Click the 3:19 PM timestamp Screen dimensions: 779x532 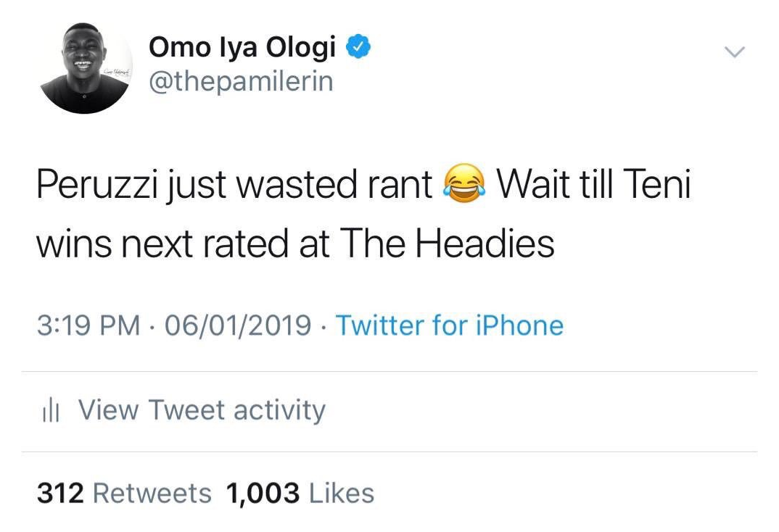point(88,325)
